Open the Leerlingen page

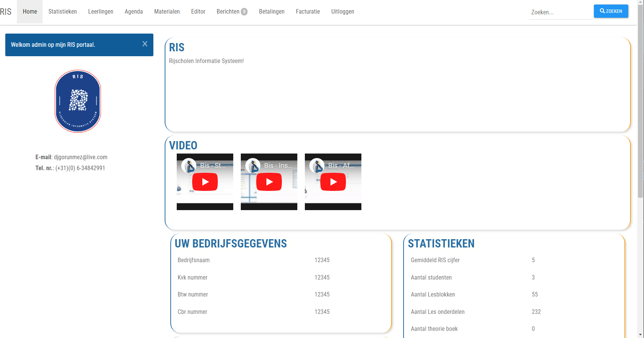coord(101,12)
